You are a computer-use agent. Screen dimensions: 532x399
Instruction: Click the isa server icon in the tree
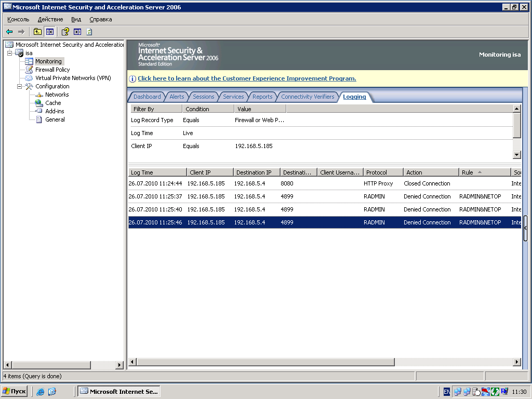(20, 54)
